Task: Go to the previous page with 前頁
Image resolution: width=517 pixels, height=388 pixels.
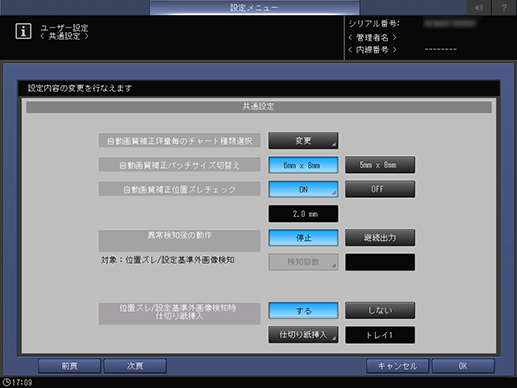Action: tap(69, 366)
